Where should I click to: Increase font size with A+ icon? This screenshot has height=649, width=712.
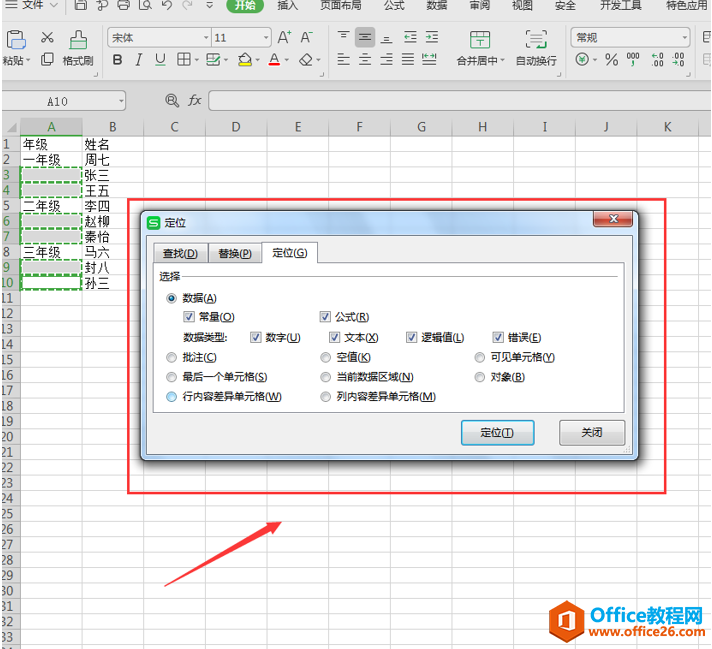pyautogui.click(x=285, y=37)
